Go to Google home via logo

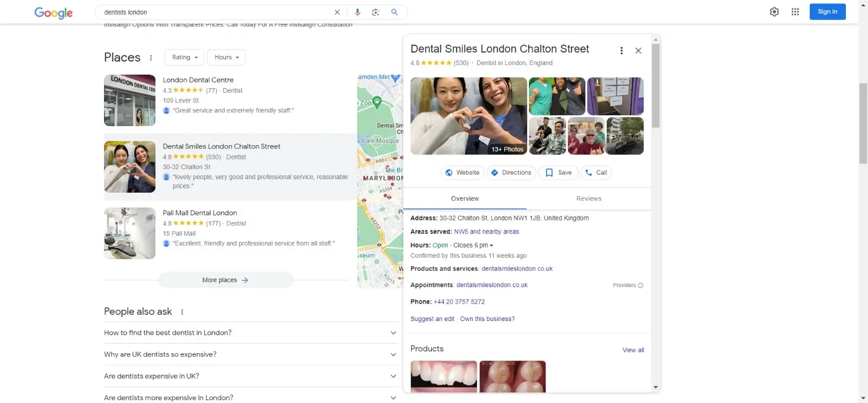54,12
